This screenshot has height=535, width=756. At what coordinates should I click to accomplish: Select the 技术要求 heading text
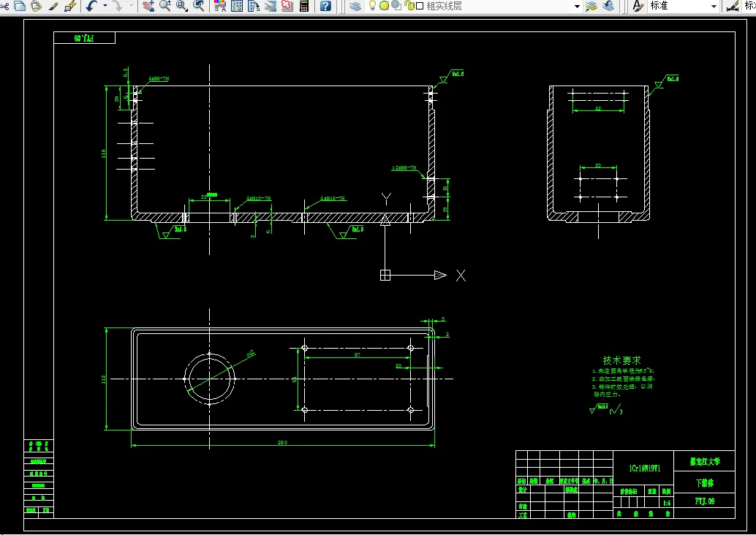[622, 360]
